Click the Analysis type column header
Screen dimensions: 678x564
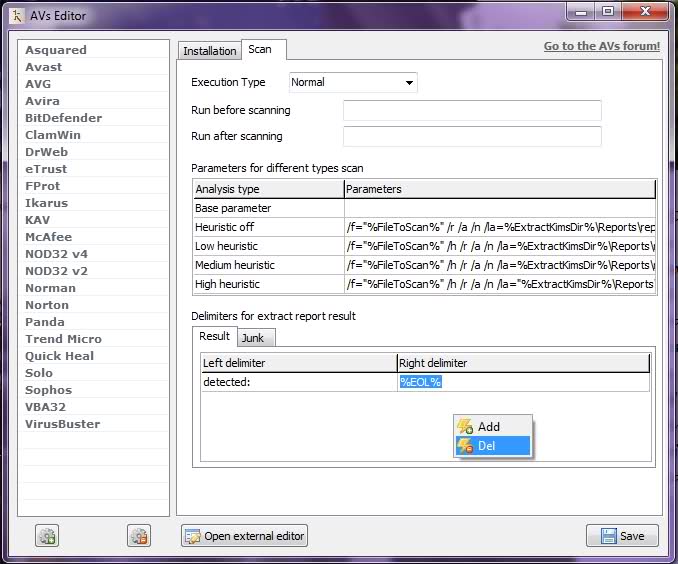[x=269, y=189]
